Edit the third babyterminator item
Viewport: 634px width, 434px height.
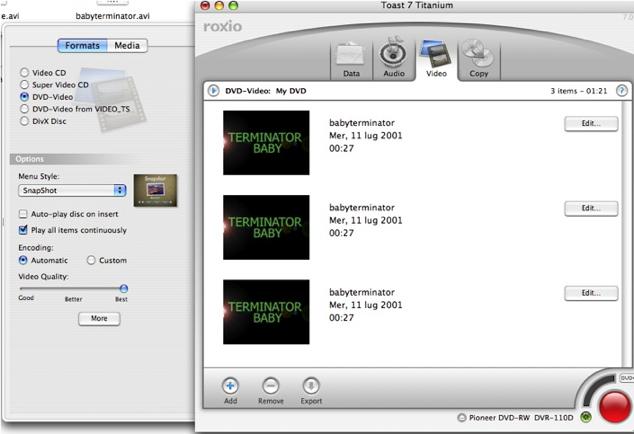point(591,293)
